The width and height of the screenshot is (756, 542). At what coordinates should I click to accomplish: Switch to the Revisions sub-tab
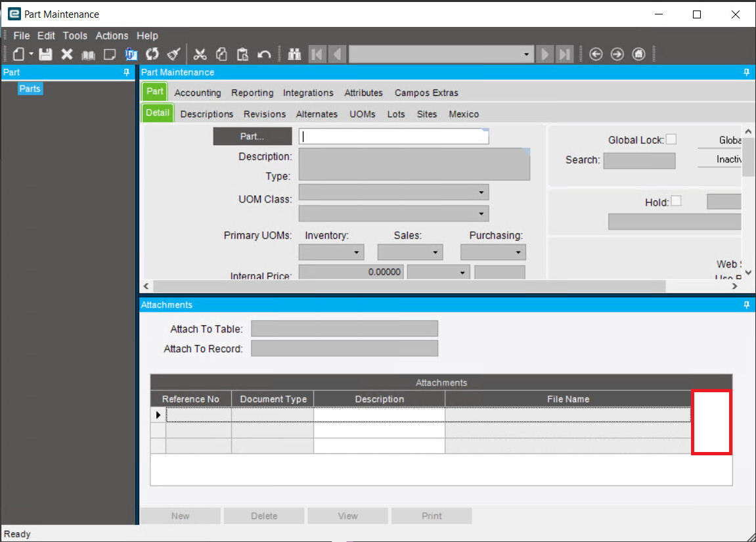[x=265, y=114]
